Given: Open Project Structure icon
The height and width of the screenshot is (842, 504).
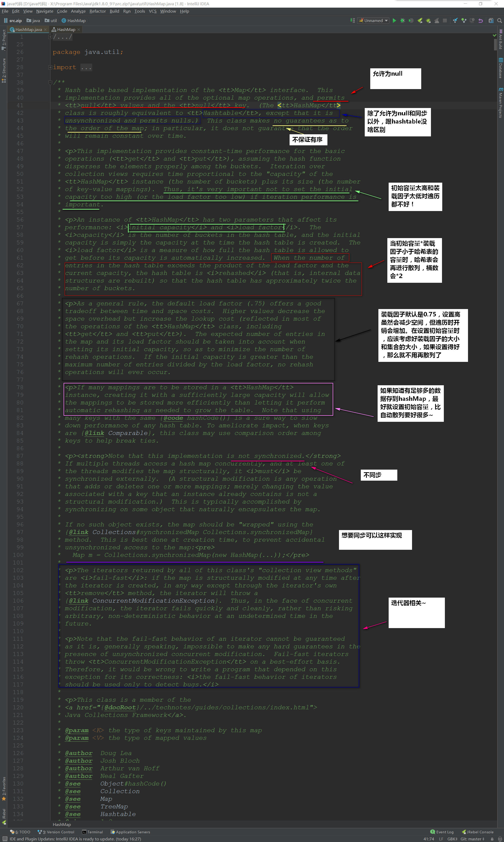Looking at the screenshot, I should [x=491, y=20].
